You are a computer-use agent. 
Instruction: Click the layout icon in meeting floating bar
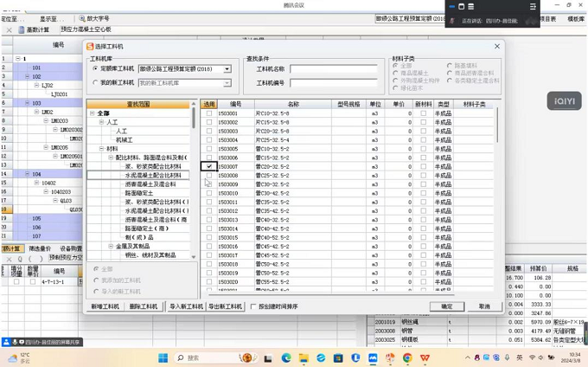(x=471, y=6)
